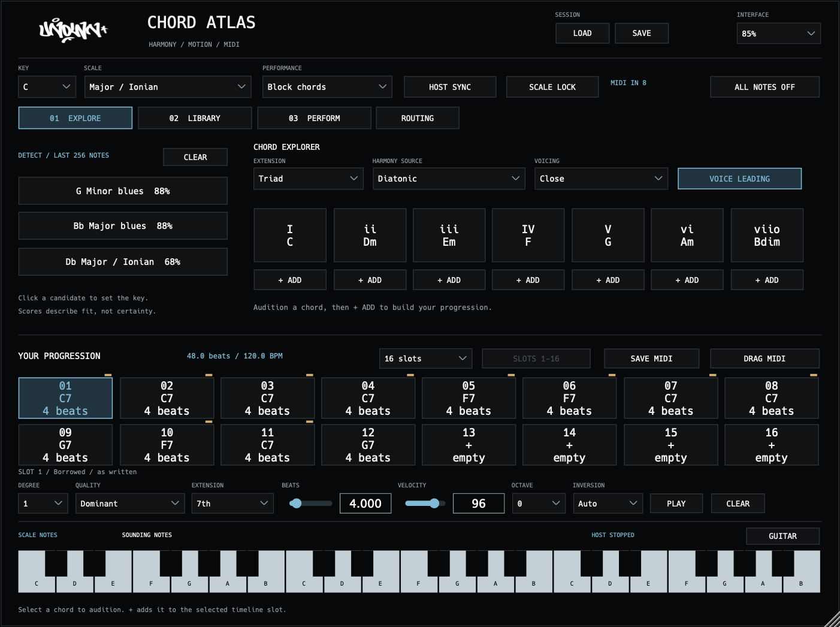Audition the vi Am chord
840x627 pixels.
687,236
